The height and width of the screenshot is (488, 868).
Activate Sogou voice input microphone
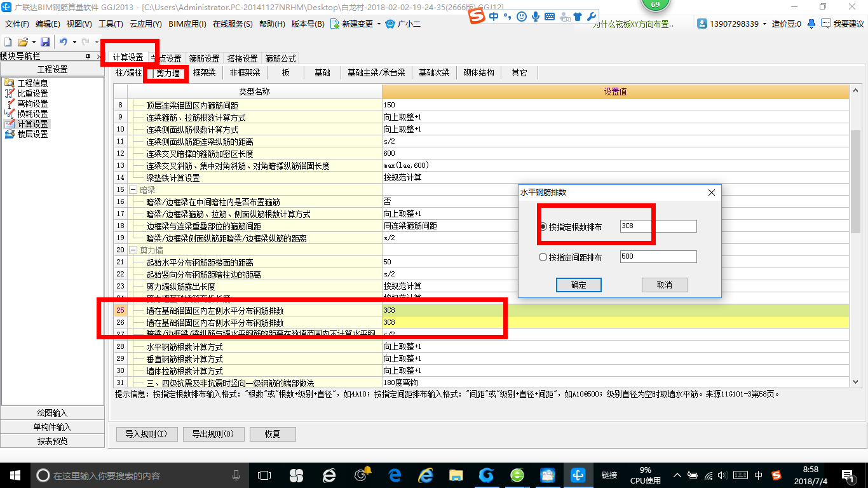[536, 17]
